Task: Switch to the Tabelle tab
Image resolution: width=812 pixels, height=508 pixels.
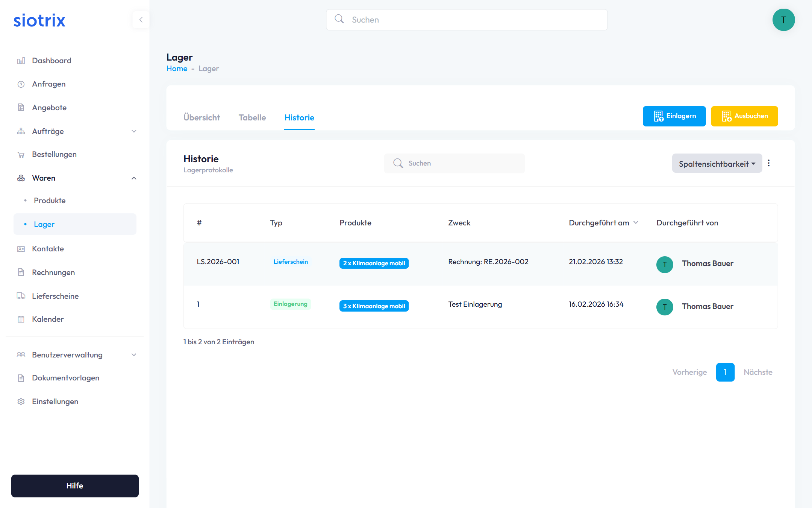Action: click(252, 118)
